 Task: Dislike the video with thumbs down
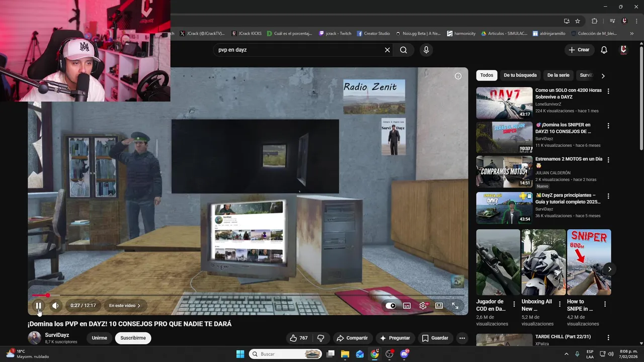pos(320,338)
